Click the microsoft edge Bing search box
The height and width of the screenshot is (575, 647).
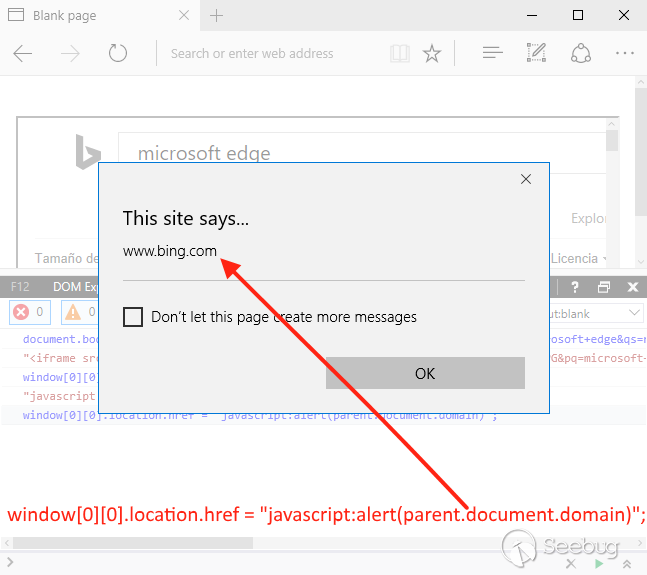[x=362, y=153]
